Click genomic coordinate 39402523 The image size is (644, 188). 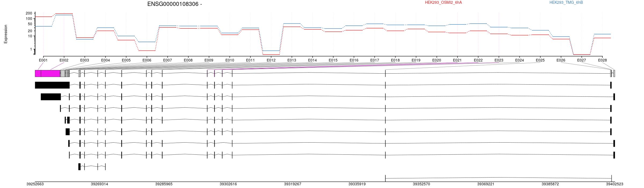click(614, 184)
